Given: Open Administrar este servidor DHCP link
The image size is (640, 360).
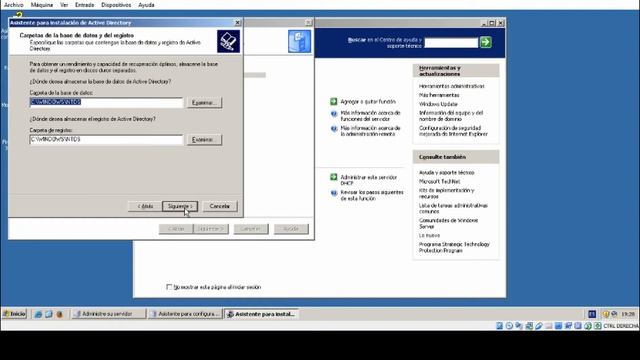Looking at the screenshot, I should 368,180.
